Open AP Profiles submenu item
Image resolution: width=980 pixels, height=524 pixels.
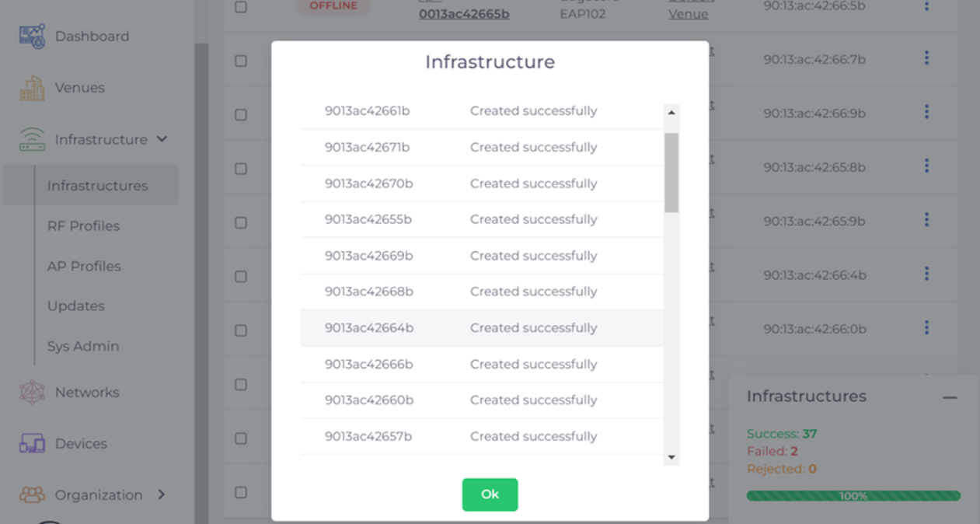(84, 266)
